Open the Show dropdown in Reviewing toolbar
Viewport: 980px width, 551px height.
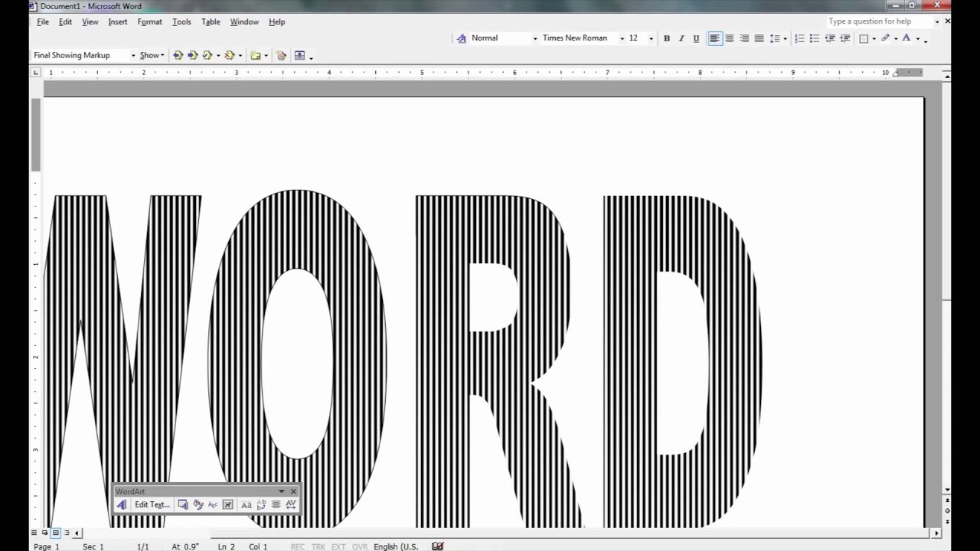[x=152, y=55]
